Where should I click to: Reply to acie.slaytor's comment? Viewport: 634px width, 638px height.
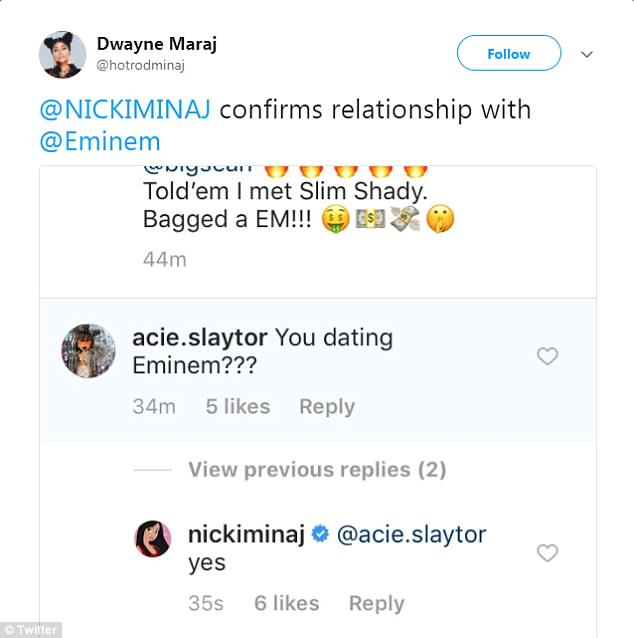(x=327, y=407)
